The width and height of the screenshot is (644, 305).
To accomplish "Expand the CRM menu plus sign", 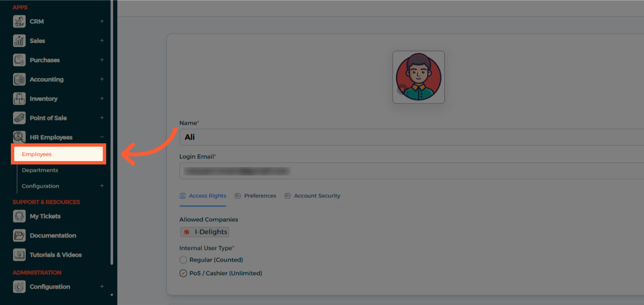I will [102, 21].
